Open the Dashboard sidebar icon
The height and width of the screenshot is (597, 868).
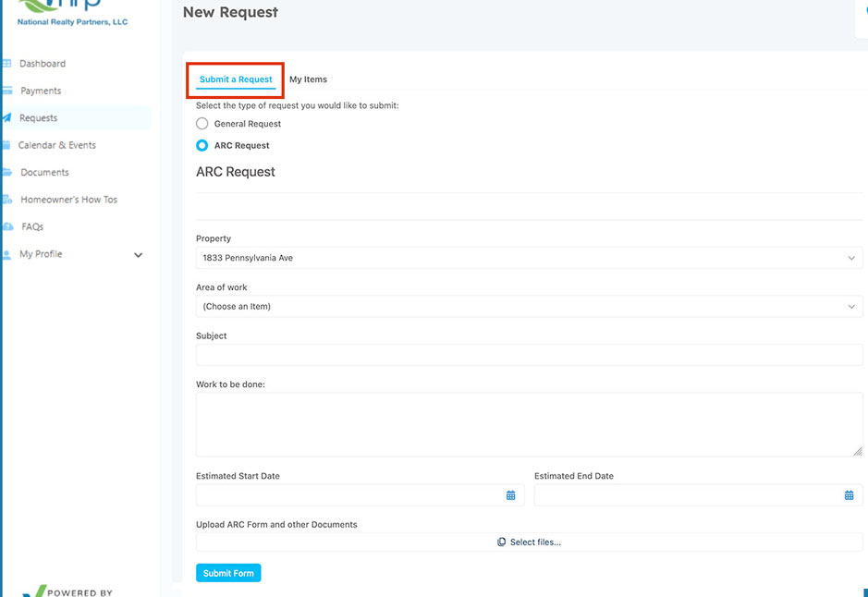[6, 64]
